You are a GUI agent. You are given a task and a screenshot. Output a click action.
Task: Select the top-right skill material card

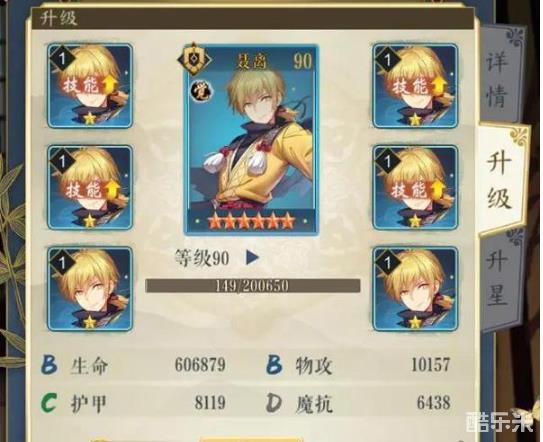416,86
